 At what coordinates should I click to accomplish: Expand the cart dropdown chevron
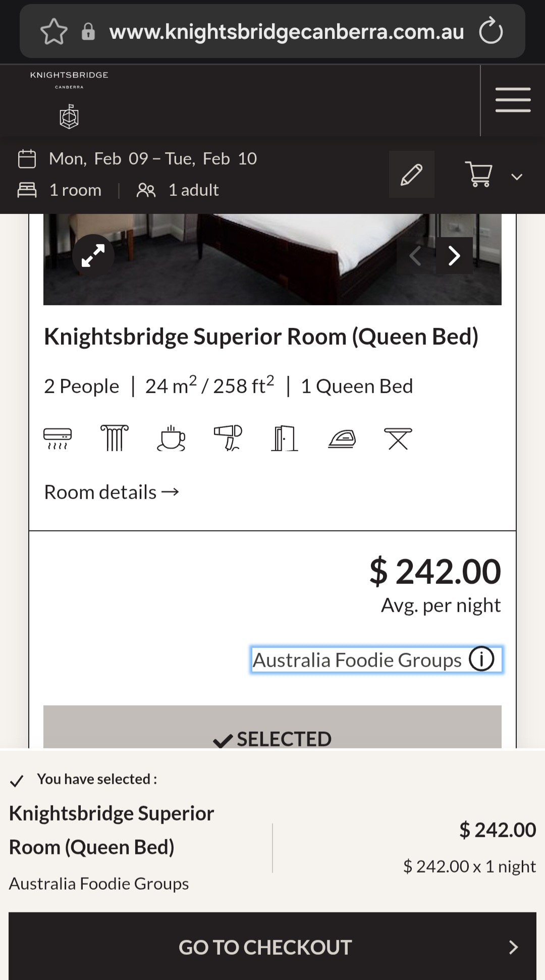click(517, 177)
